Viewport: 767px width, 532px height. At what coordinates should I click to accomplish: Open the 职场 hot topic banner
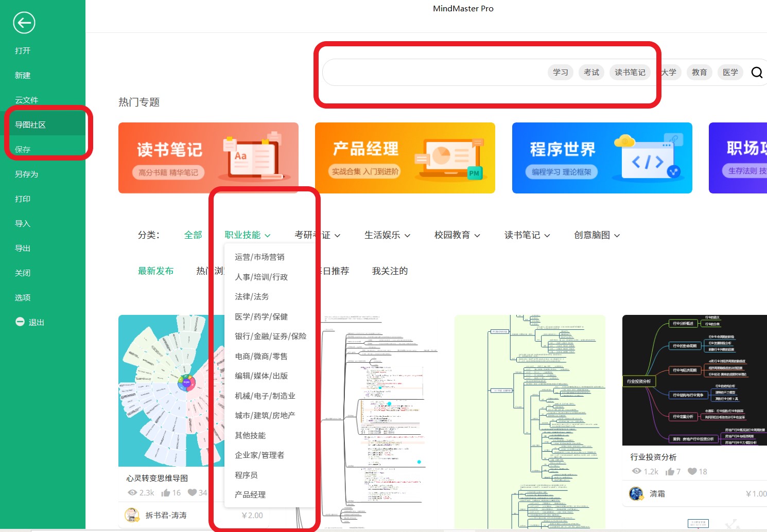pos(738,158)
